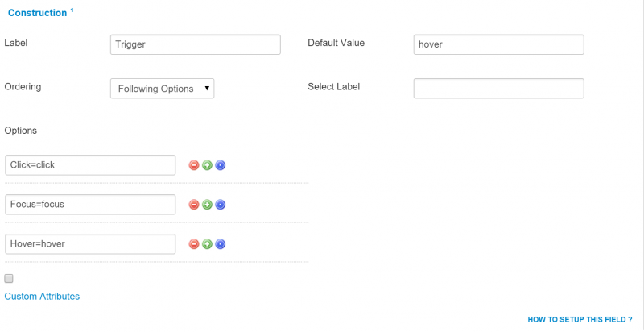Remove the Click=click option with red minus
The image size is (644, 332).
pos(194,165)
